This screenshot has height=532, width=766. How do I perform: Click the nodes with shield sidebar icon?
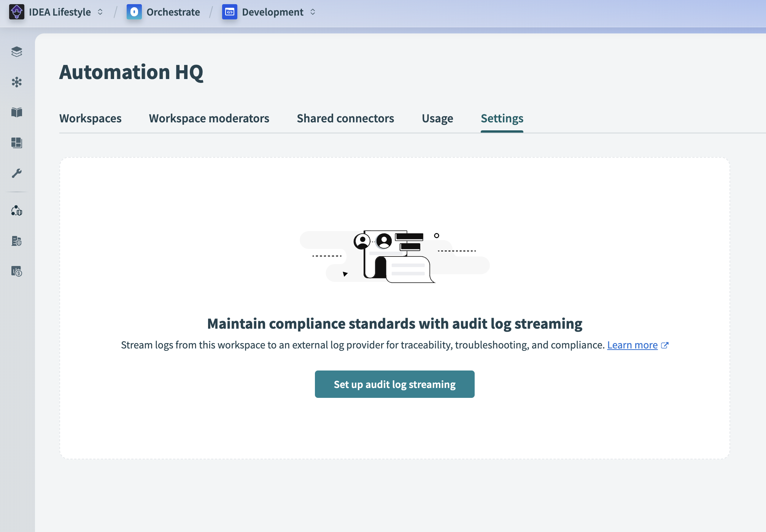click(17, 211)
